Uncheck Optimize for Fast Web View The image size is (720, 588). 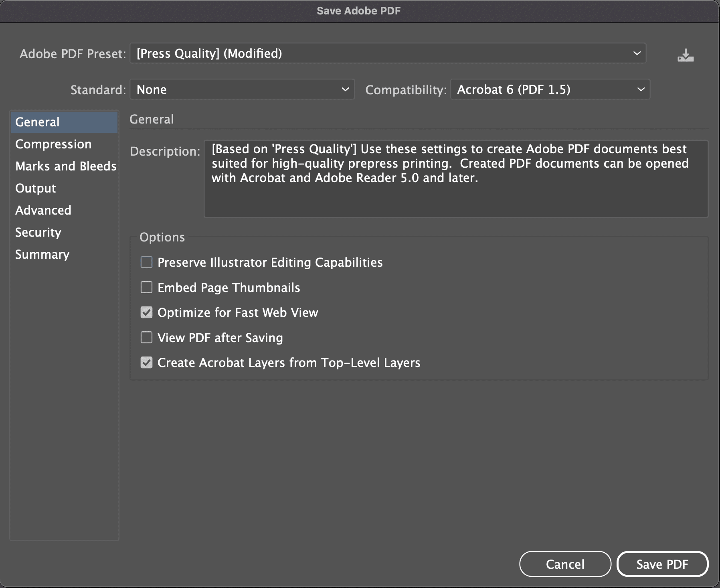tap(146, 312)
